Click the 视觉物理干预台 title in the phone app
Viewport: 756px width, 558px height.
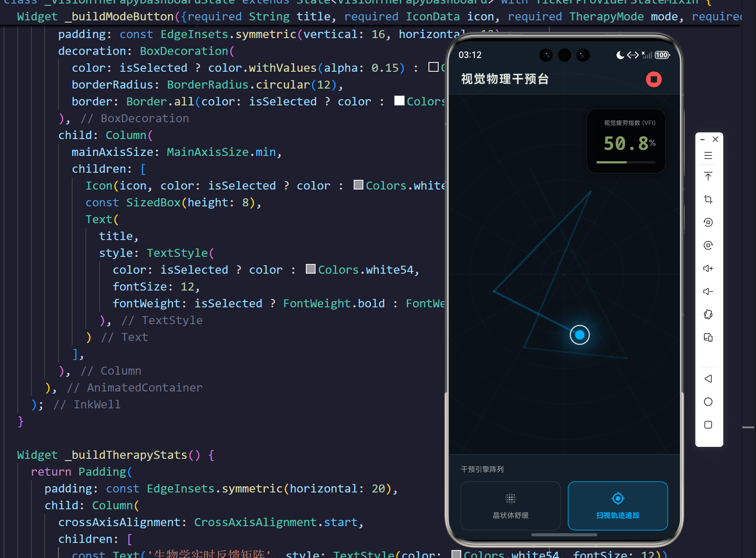click(505, 79)
